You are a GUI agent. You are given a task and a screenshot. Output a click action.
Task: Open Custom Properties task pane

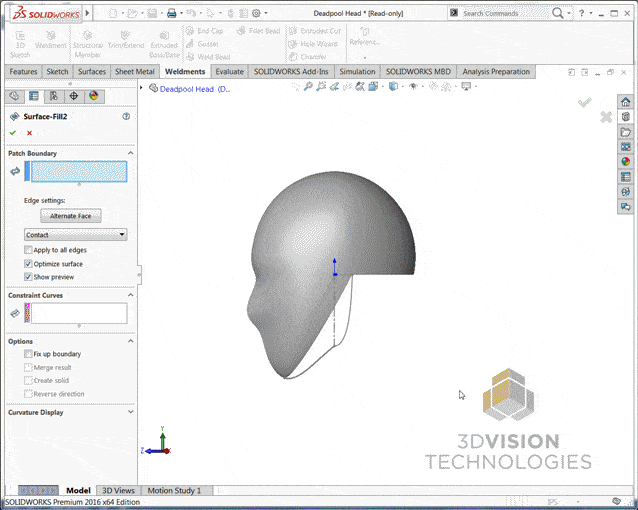click(625, 177)
